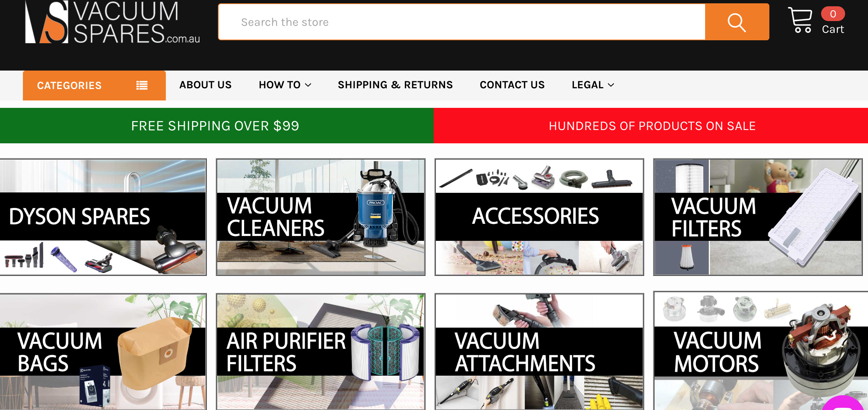Open the Accessories category tile
Image resolution: width=868 pixels, height=410 pixels.
539,217
